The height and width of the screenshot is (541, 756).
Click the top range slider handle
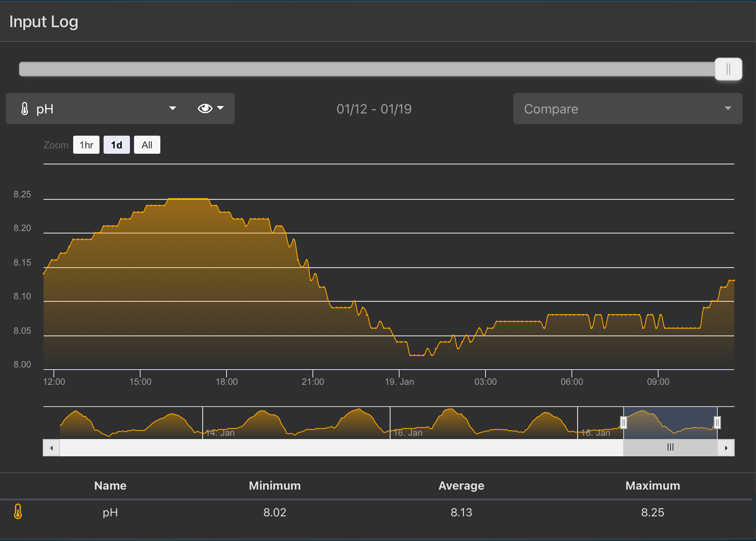728,69
